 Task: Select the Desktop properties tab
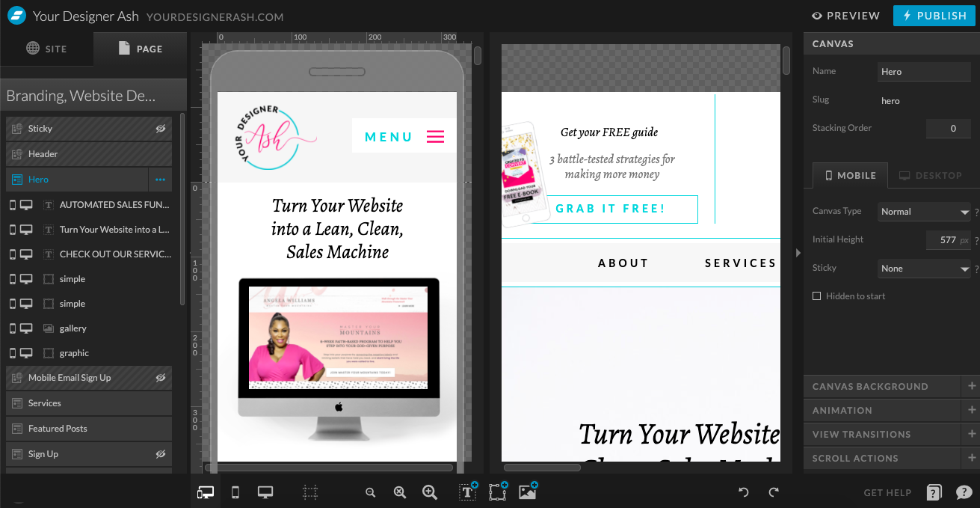pyautogui.click(x=930, y=175)
